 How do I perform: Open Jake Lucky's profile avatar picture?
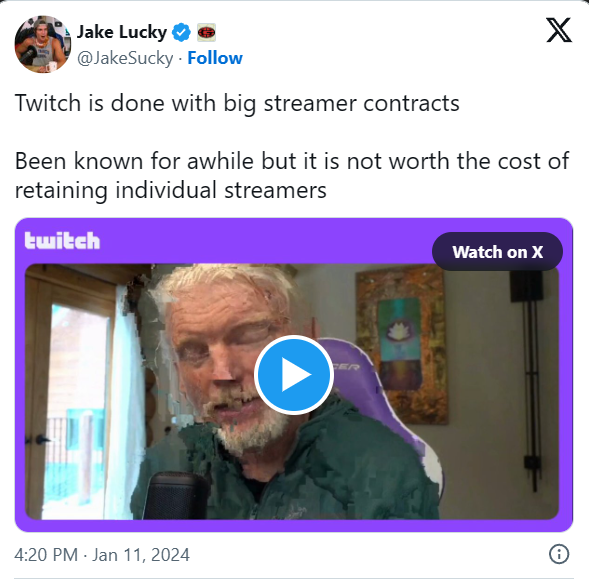click(42, 44)
